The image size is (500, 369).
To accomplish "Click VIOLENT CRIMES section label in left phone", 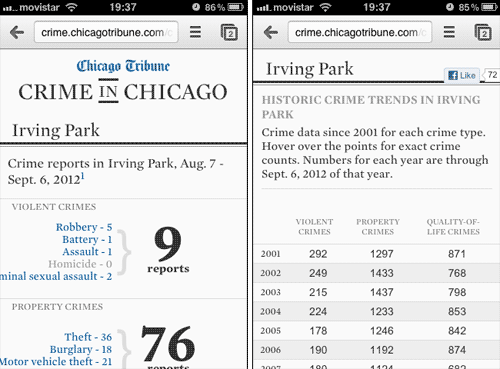I will (54, 207).
